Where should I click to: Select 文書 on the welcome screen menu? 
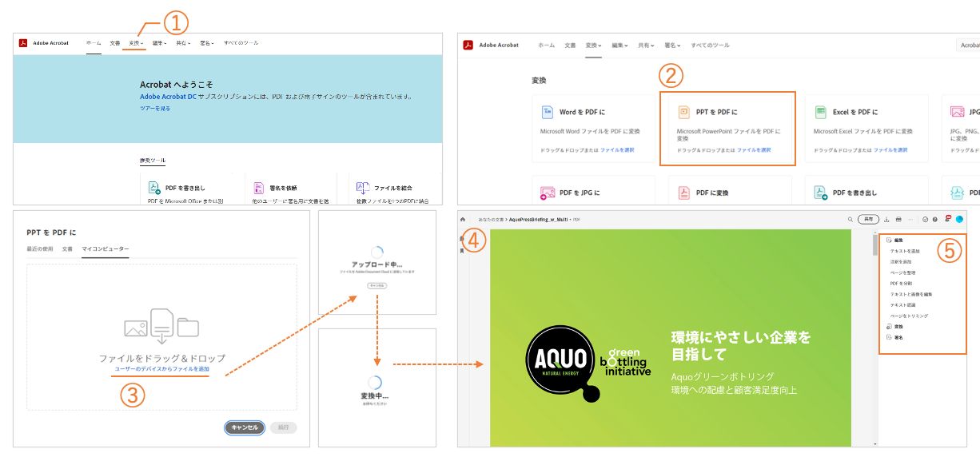coord(115,43)
